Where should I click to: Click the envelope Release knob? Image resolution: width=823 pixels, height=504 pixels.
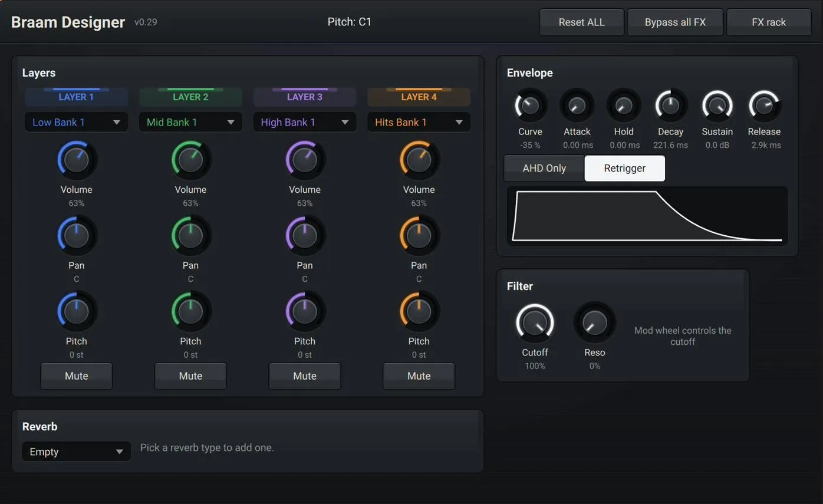pos(765,106)
